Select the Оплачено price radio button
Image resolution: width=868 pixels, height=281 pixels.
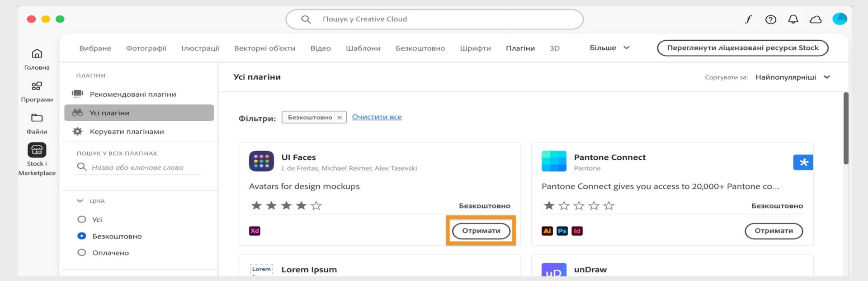coord(82,252)
